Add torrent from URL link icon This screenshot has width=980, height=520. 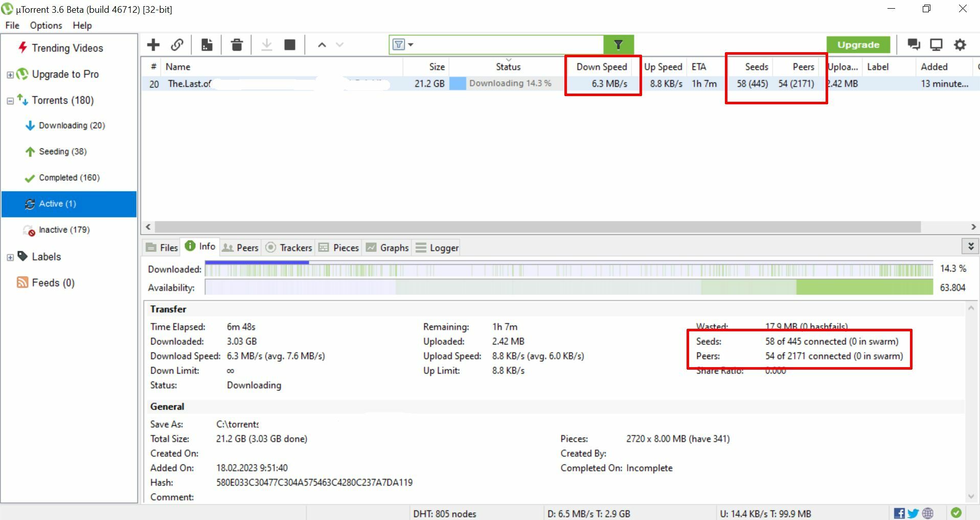point(177,45)
